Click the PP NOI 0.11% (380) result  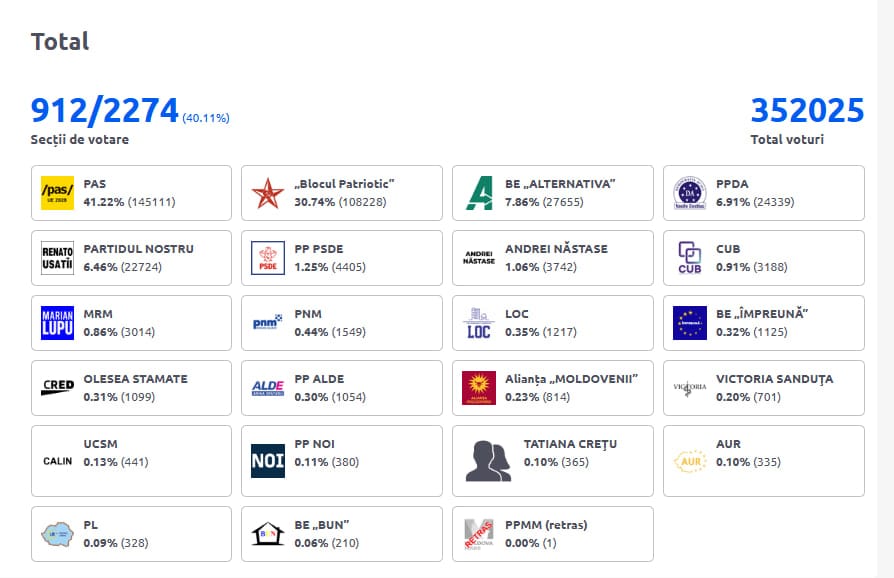pos(327,462)
